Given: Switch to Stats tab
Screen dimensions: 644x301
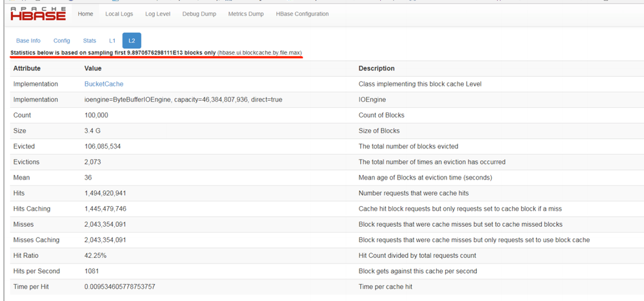Looking at the screenshot, I should 90,41.
